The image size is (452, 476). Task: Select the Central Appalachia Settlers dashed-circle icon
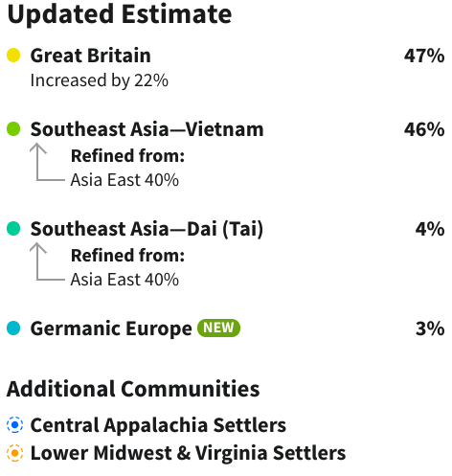pyautogui.click(x=14, y=425)
